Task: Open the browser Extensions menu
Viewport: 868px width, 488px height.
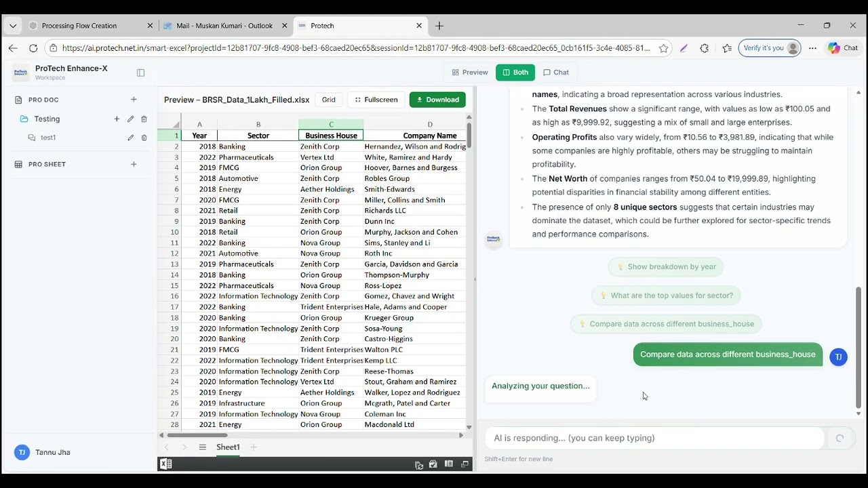Action: tap(704, 48)
